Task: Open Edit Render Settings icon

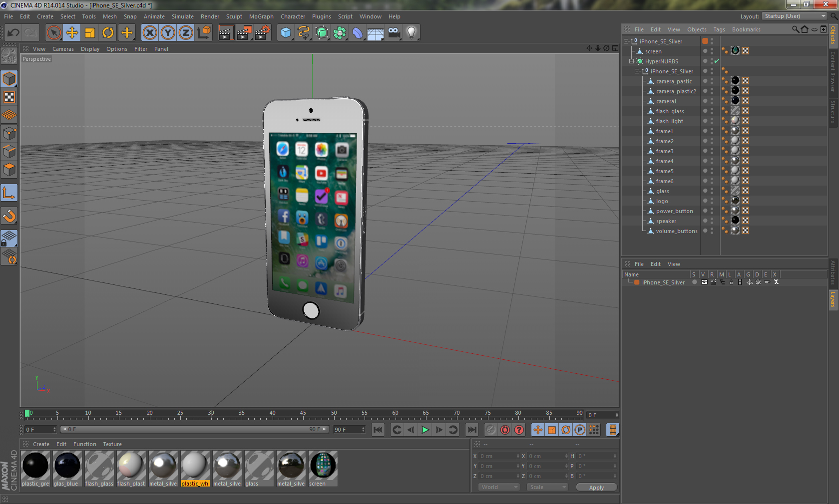Action: click(x=262, y=33)
